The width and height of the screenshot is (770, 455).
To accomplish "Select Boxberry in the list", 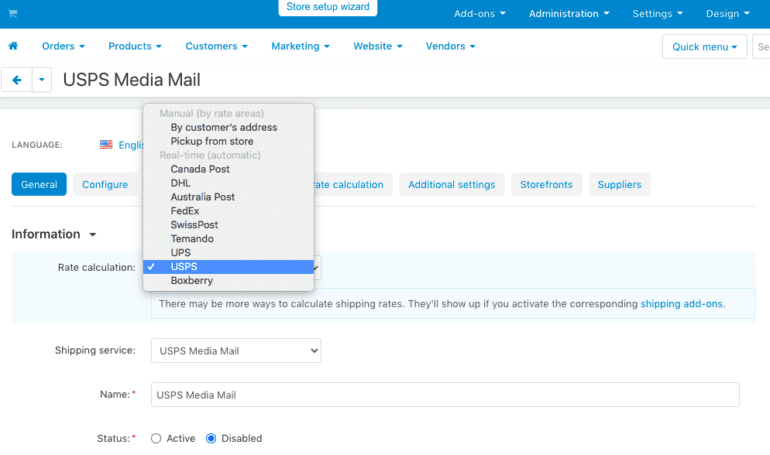I will click(228, 281).
